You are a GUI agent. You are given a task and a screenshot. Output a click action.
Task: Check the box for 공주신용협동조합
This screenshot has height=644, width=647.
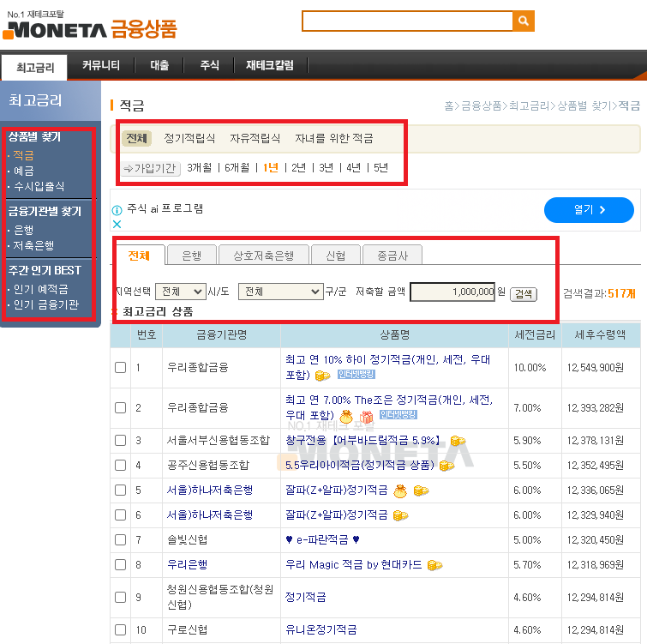[121, 466]
